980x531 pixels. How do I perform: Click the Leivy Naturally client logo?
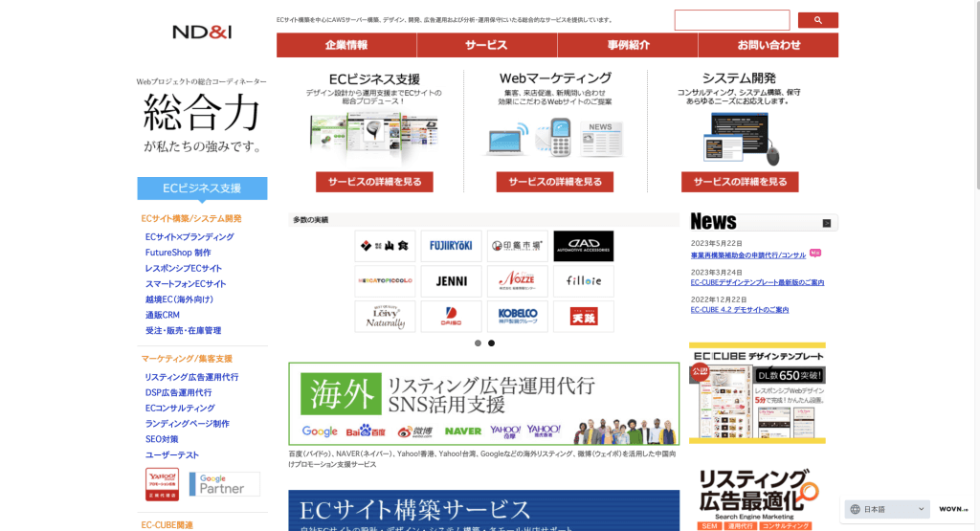click(385, 317)
